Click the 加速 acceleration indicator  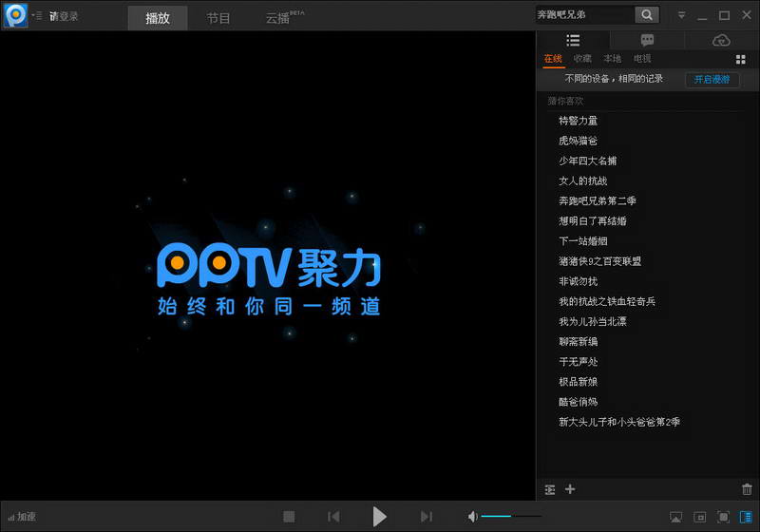click(x=22, y=517)
